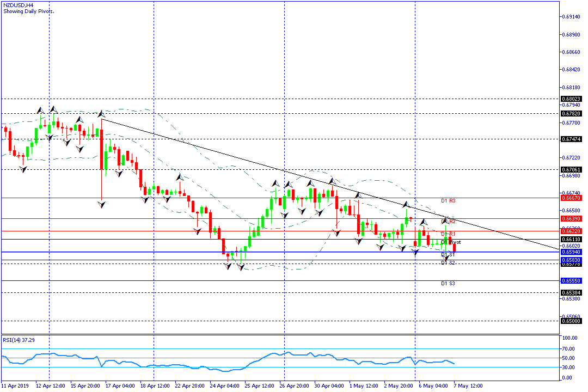The image size is (588, 392).
Task: Click the up fractal arrow where the trendline starts
Action: click(x=101, y=114)
